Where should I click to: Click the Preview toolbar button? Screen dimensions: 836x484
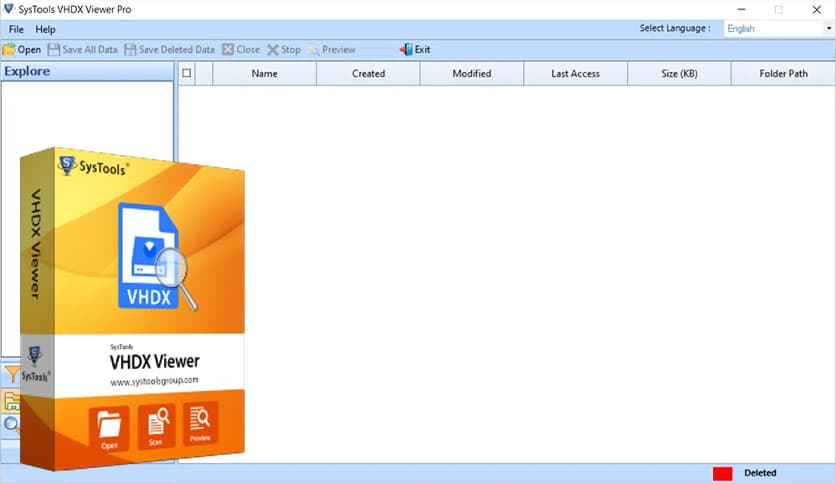click(332, 50)
